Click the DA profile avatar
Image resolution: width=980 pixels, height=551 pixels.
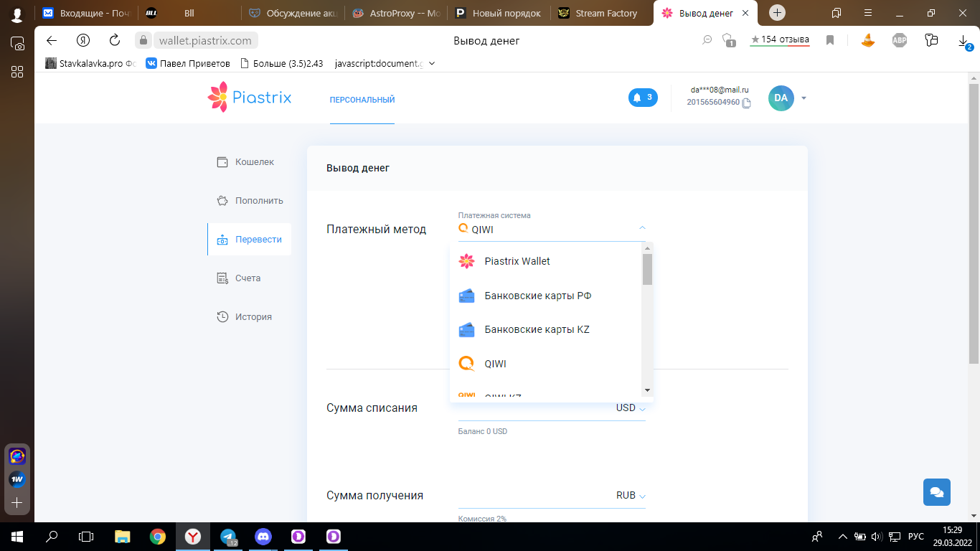(x=781, y=98)
